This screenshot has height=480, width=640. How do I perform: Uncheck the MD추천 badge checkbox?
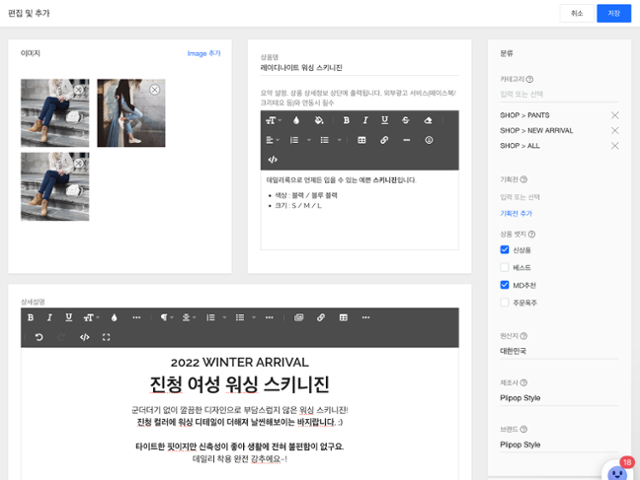(x=504, y=285)
